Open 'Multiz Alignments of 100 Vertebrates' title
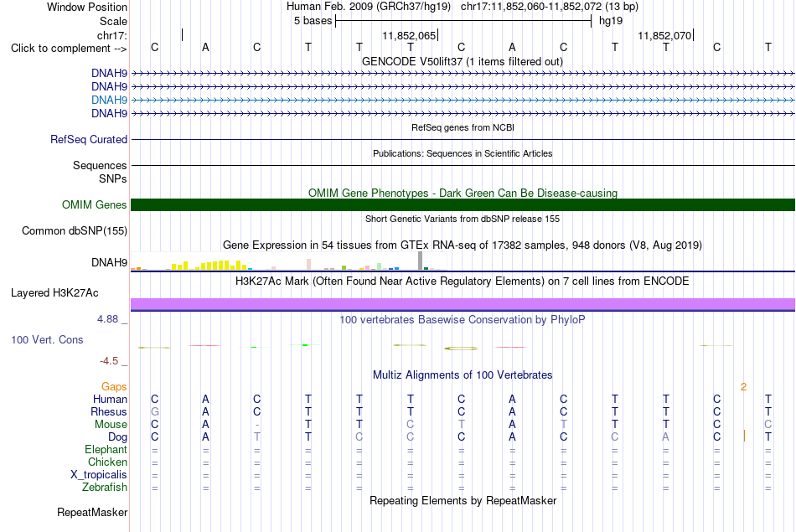 coord(463,375)
